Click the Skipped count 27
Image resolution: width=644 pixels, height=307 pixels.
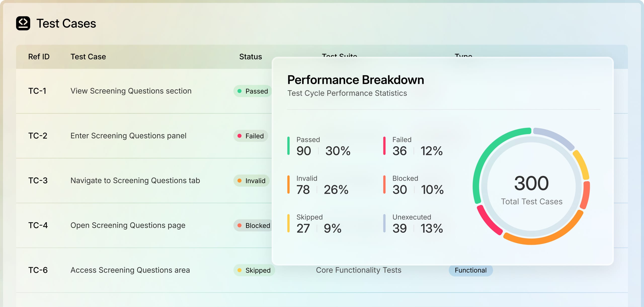pyautogui.click(x=303, y=228)
